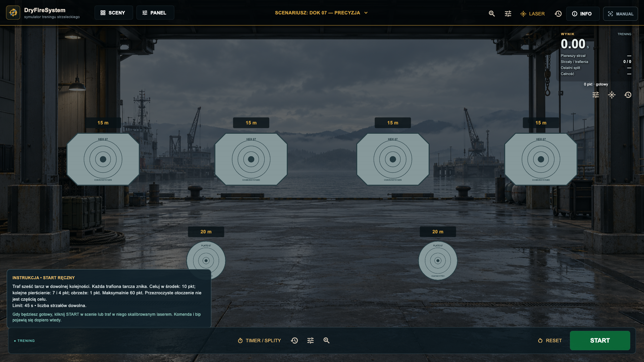Click laser calibration icon under results panel

coord(612,95)
